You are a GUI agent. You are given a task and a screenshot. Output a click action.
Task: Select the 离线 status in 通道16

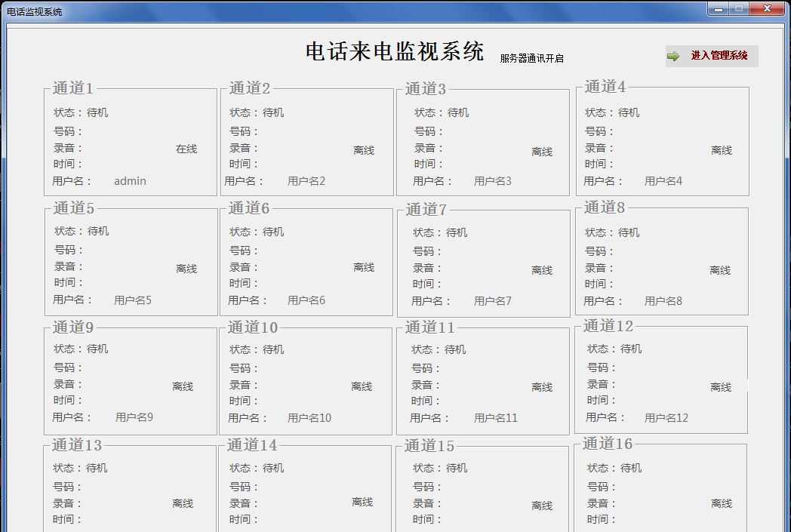pyautogui.click(x=722, y=503)
